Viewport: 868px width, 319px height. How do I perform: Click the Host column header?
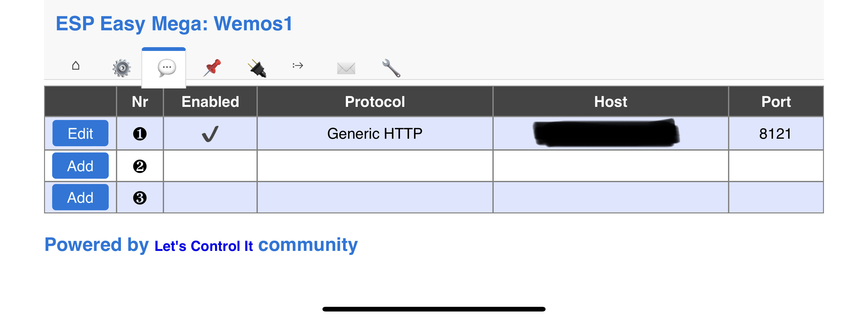click(610, 102)
